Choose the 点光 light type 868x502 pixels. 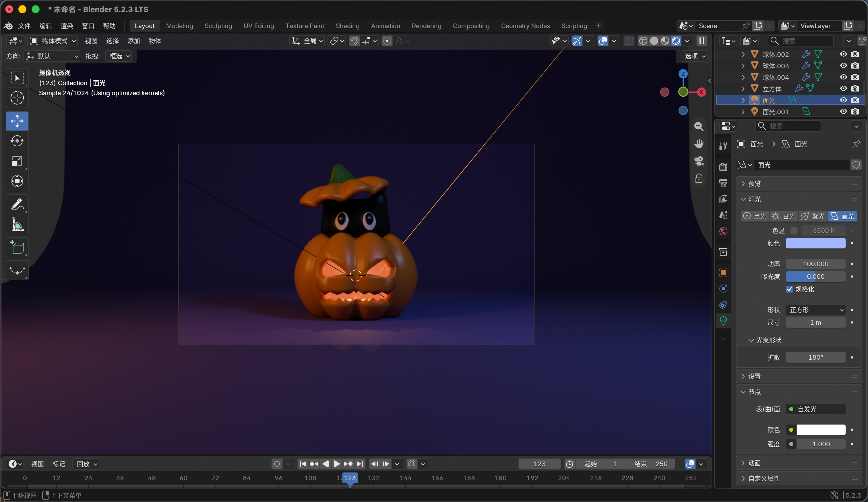(755, 216)
